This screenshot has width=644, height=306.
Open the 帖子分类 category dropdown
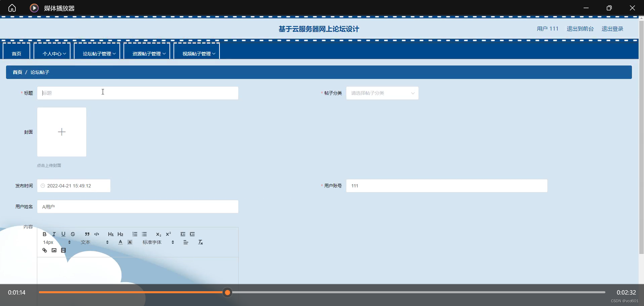(382, 93)
